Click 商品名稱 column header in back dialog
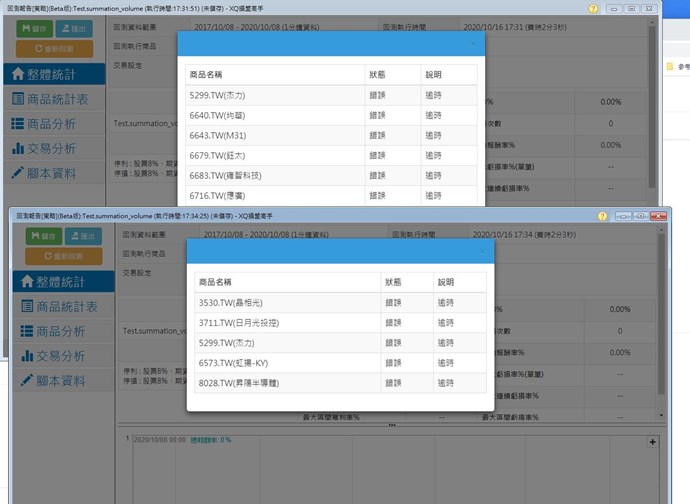The width and height of the screenshot is (690, 504). click(x=275, y=75)
